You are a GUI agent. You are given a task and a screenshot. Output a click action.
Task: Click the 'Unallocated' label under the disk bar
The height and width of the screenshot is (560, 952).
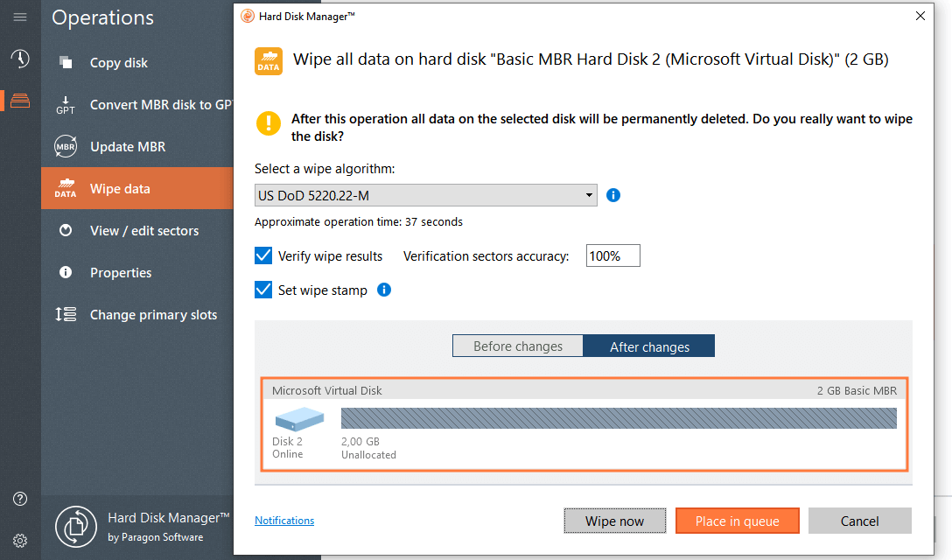[368, 455]
